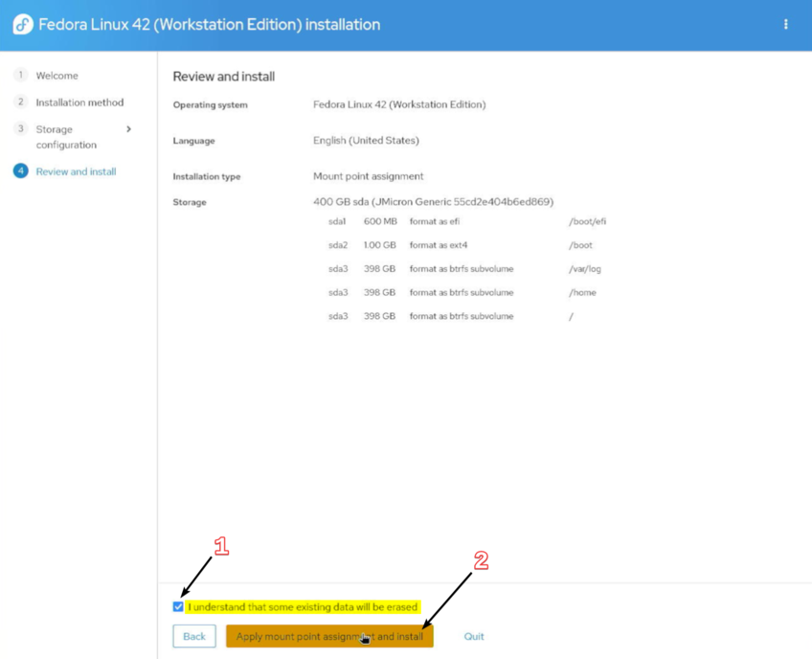Click the Fedora logo icon
The width and height of the screenshot is (812, 659).
(23, 24)
